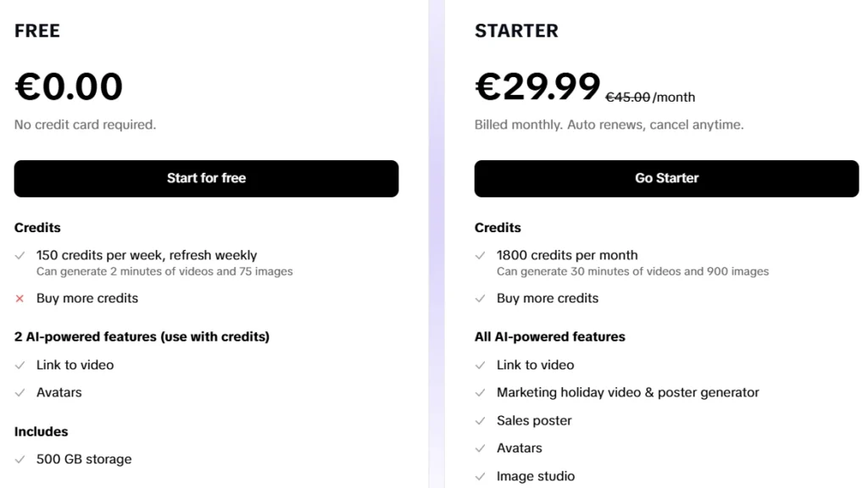The width and height of the screenshot is (868, 488).
Task: Click checkmark beside 150 credits per week
Action: point(19,255)
